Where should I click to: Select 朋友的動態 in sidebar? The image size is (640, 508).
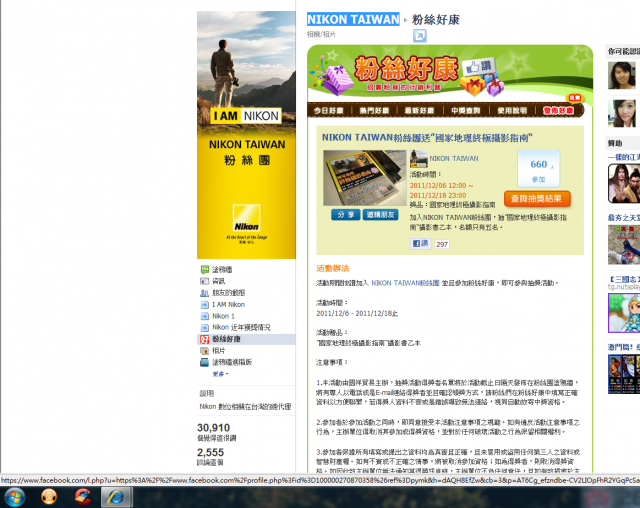pos(228,293)
